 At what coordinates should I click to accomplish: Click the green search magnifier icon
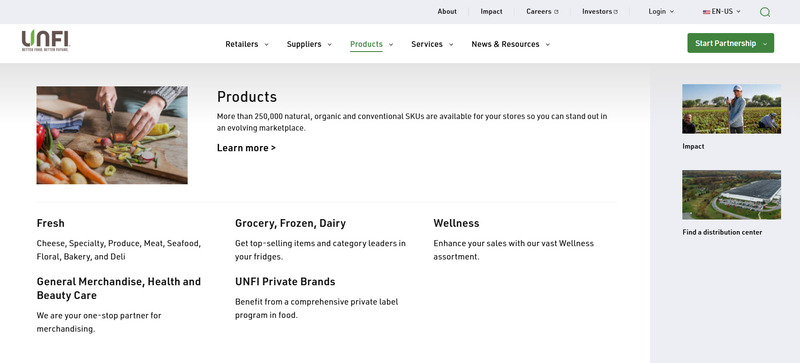(765, 12)
